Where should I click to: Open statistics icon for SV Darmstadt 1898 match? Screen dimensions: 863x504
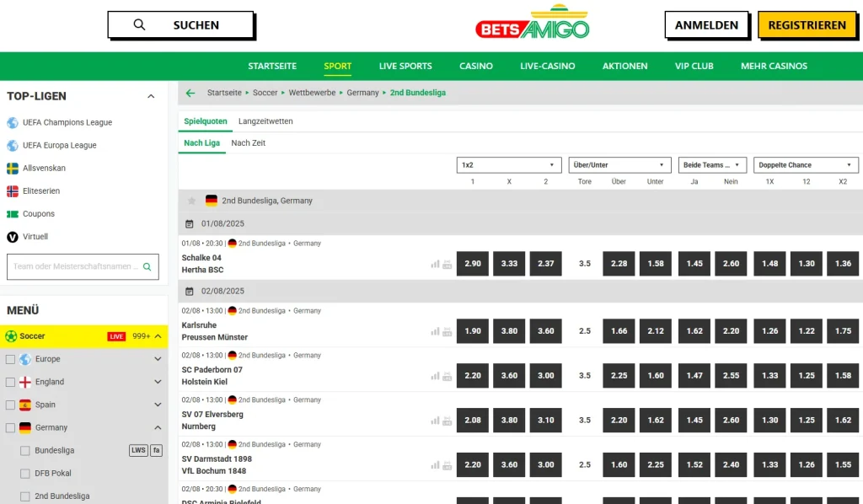[x=435, y=465]
